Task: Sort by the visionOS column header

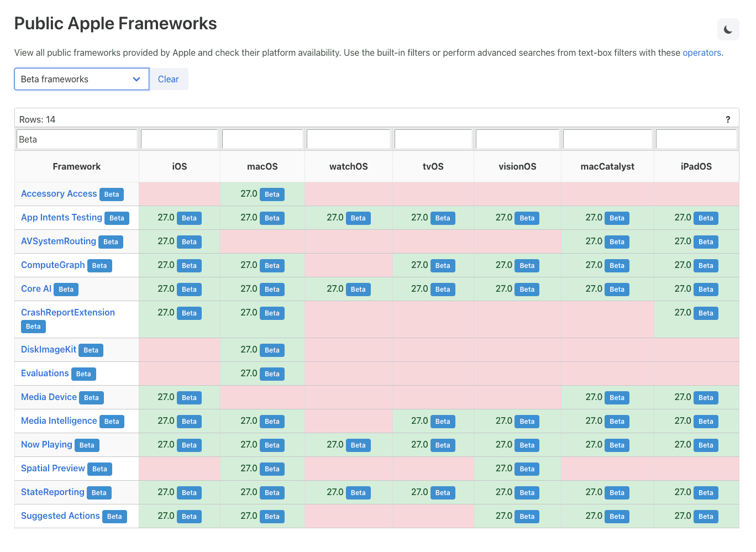Action: point(518,166)
